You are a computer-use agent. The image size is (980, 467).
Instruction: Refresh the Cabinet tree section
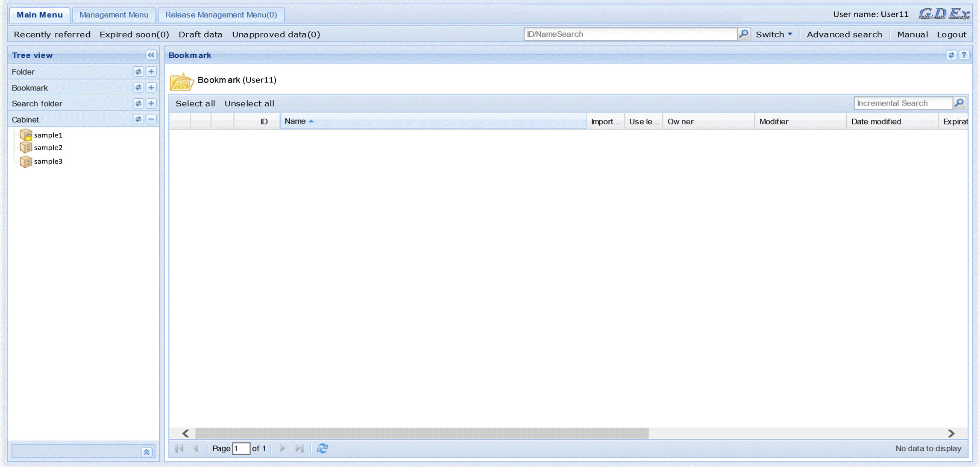138,119
